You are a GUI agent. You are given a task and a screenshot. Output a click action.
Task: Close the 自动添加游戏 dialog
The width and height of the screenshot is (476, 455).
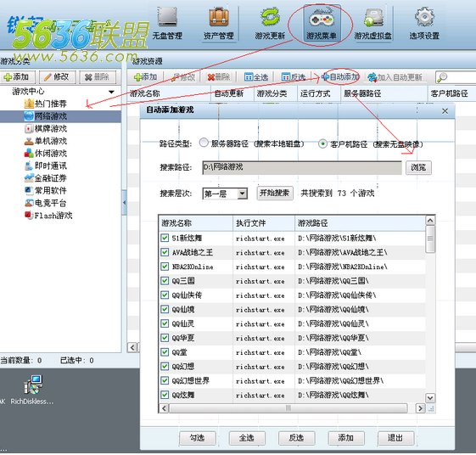(x=445, y=111)
